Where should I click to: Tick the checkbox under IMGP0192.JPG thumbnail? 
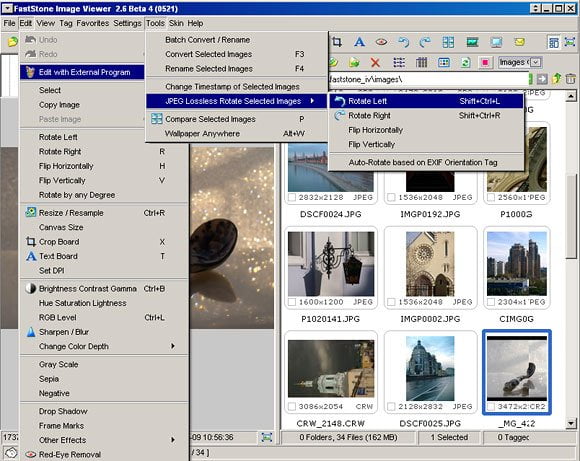click(391, 197)
